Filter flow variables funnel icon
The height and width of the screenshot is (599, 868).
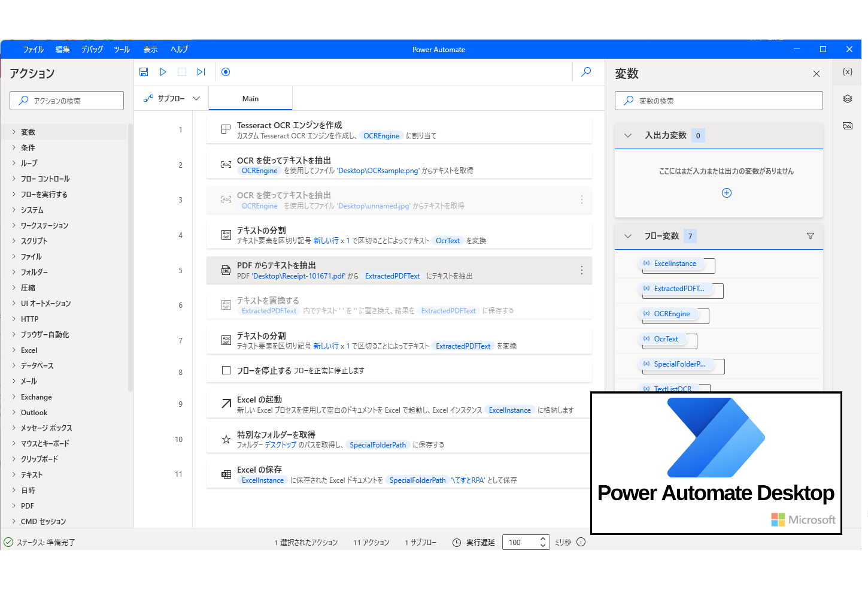[x=811, y=236]
